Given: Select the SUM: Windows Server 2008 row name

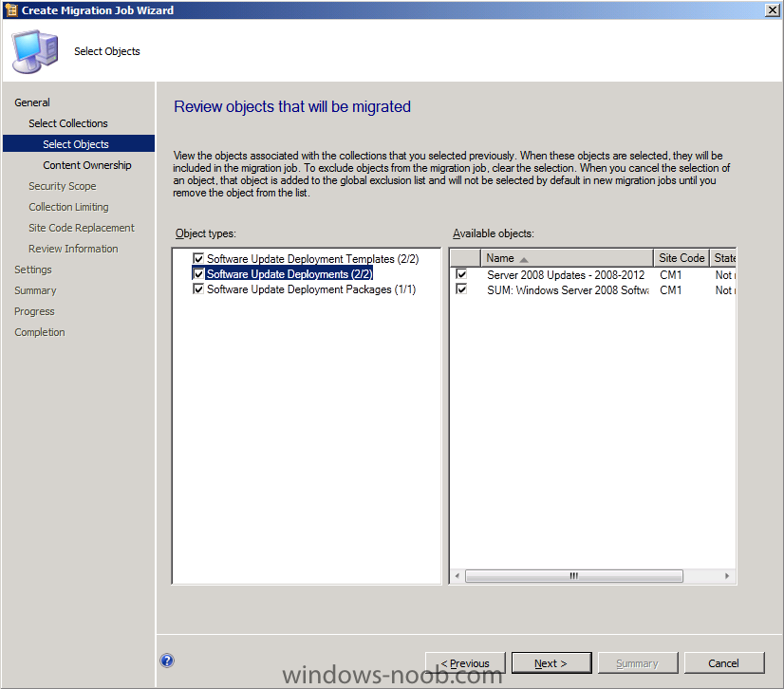Looking at the screenshot, I should [x=568, y=290].
